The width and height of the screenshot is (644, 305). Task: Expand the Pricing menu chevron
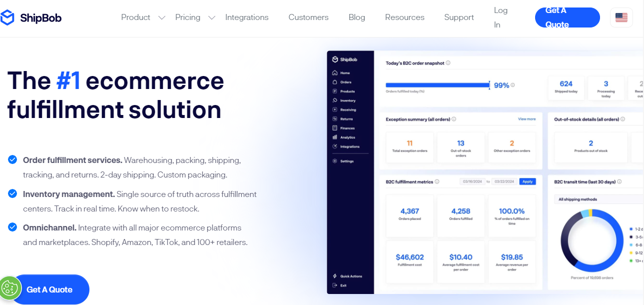[212, 17]
